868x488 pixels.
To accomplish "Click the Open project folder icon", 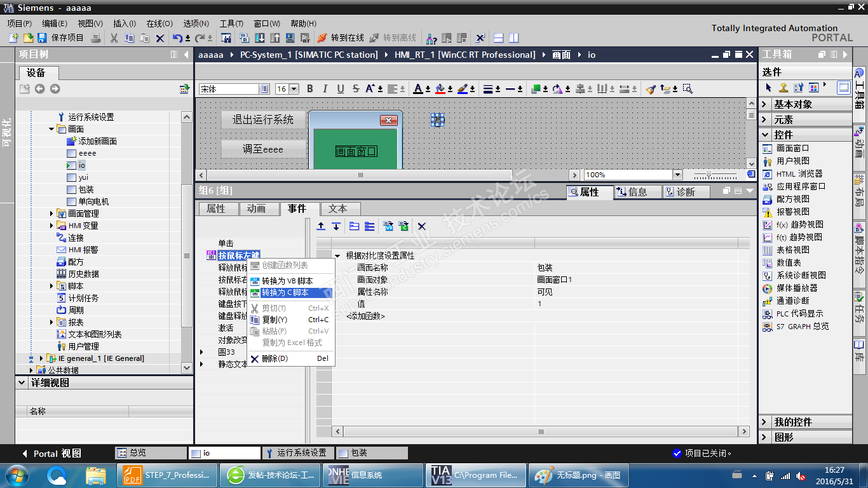I will [x=28, y=38].
